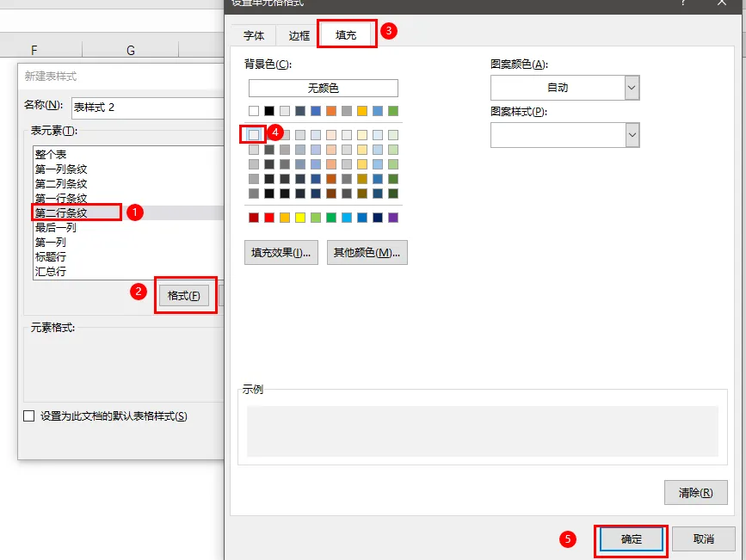Pick the orange theme color swatch

(x=331, y=111)
